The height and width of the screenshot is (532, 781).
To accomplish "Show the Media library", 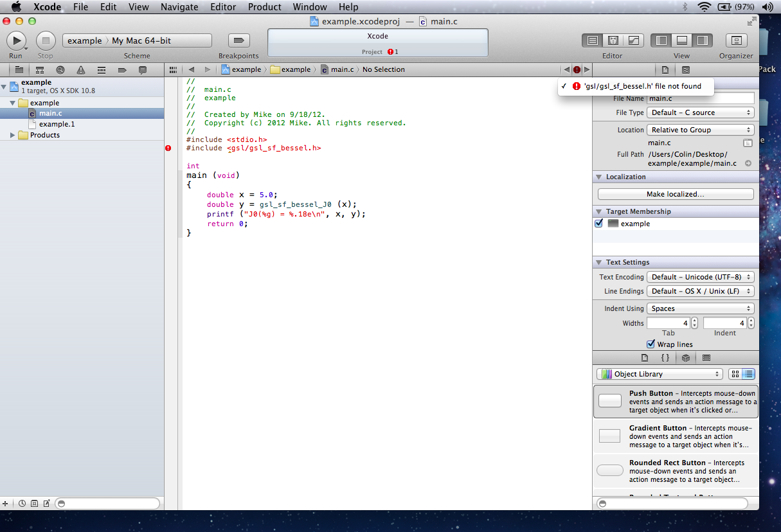I will point(706,358).
